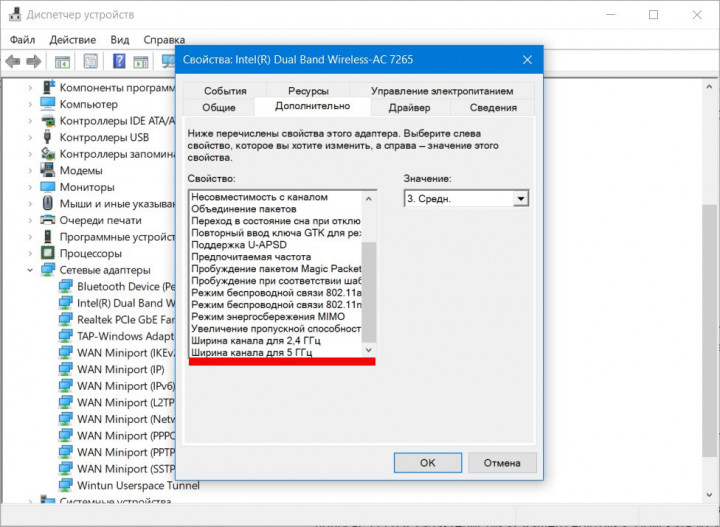Collapse the Сетевые адаптеры tree node
This screenshot has width=720, height=527.
point(30,270)
